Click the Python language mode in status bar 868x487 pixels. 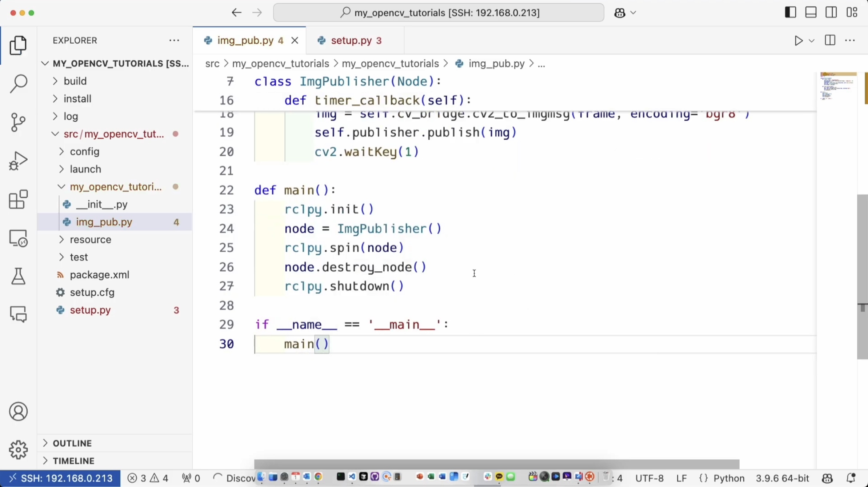[x=729, y=478]
